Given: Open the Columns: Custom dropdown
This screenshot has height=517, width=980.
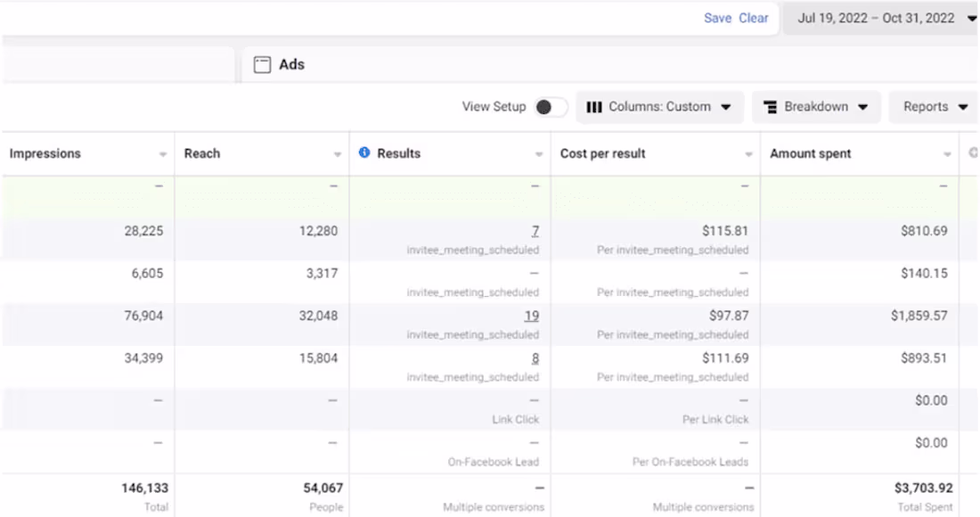Looking at the screenshot, I should [x=659, y=107].
